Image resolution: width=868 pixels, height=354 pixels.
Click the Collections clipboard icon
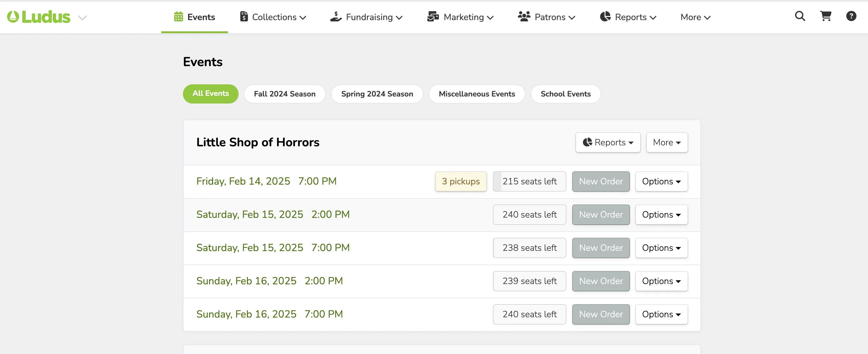click(x=244, y=17)
